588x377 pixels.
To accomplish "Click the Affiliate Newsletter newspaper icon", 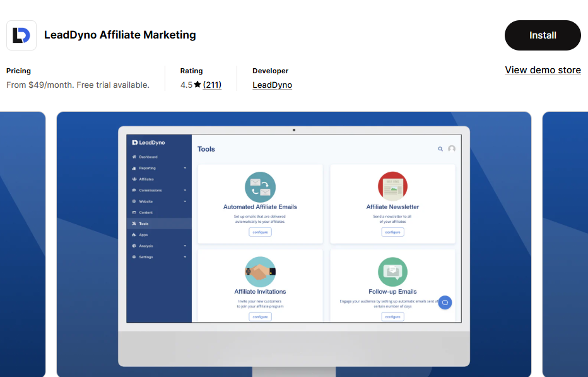I will pos(392,186).
